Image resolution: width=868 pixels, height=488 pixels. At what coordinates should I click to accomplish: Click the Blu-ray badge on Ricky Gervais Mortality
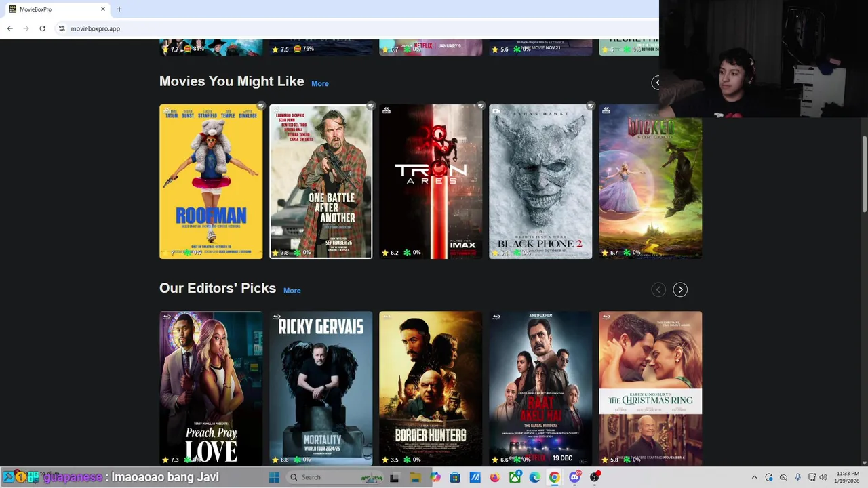(x=277, y=317)
